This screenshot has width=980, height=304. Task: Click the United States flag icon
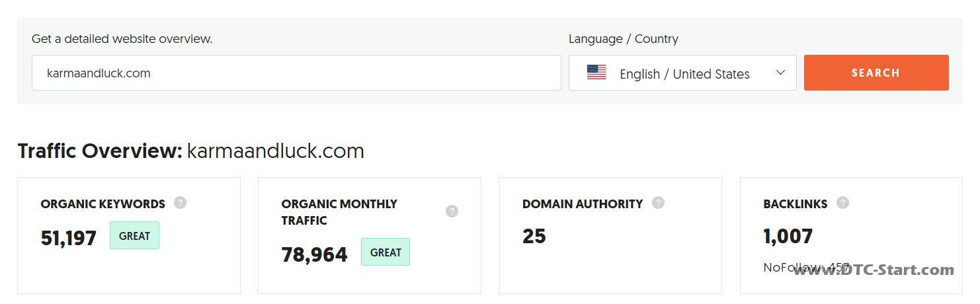[x=596, y=73]
